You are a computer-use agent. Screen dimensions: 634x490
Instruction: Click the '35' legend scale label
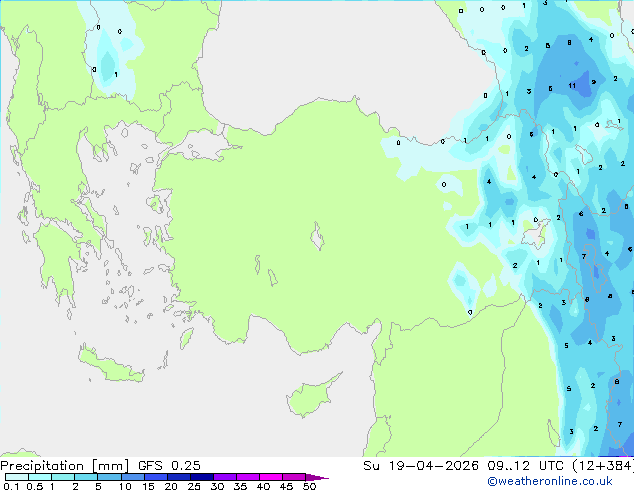240,486
